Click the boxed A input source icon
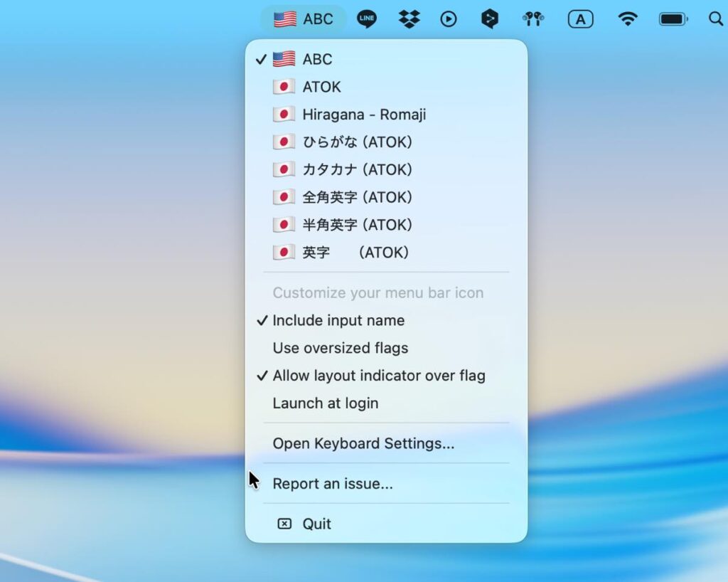Viewport: 728px width, 582px height. [x=580, y=19]
